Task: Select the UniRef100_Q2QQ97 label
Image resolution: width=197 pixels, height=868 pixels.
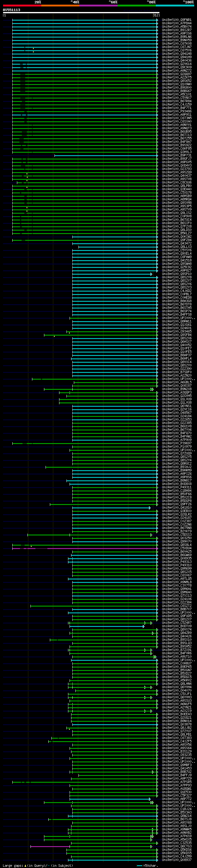Action: pyautogui.click(x=177, y=74)
